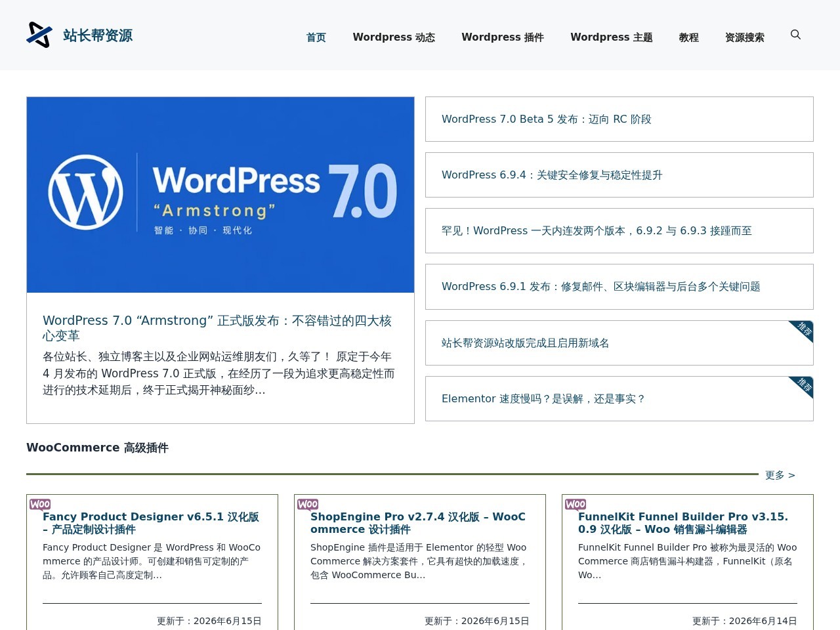Click the Woo badge on ShopEngine Pro card
This screenshot has height=630, width=840.
pos(308,504)
